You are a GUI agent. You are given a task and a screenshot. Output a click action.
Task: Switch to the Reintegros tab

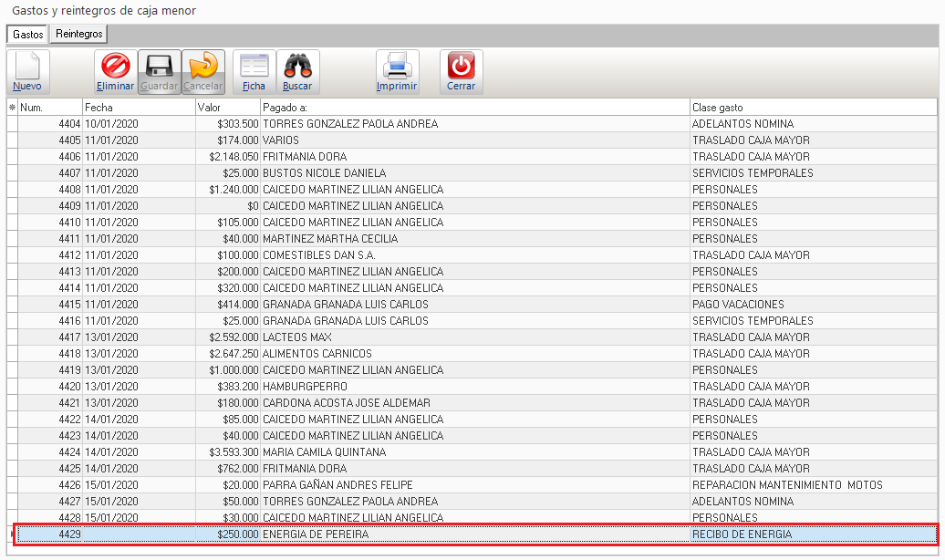click(x=79, y=34)
